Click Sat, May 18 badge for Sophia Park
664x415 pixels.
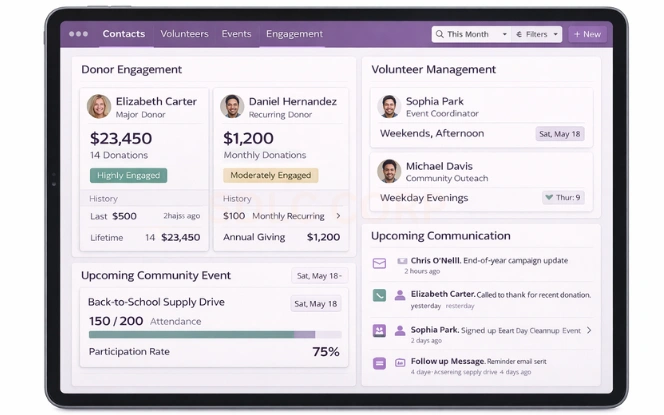click(x=560, y=134)
